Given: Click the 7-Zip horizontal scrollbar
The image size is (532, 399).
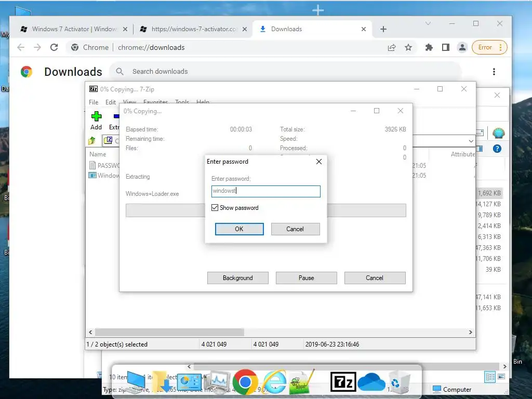Looking at the screenshot, I should (x=169, y=332).
